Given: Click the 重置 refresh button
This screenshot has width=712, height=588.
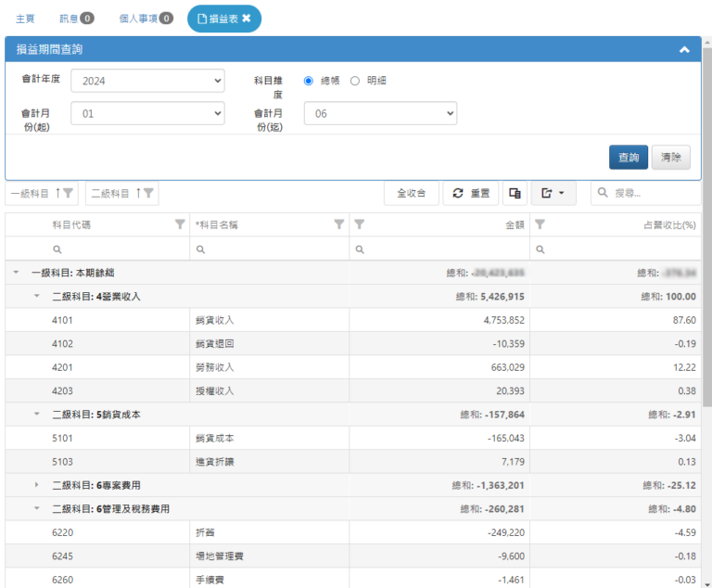Looking at the screenshot, I should coord(470,193).
